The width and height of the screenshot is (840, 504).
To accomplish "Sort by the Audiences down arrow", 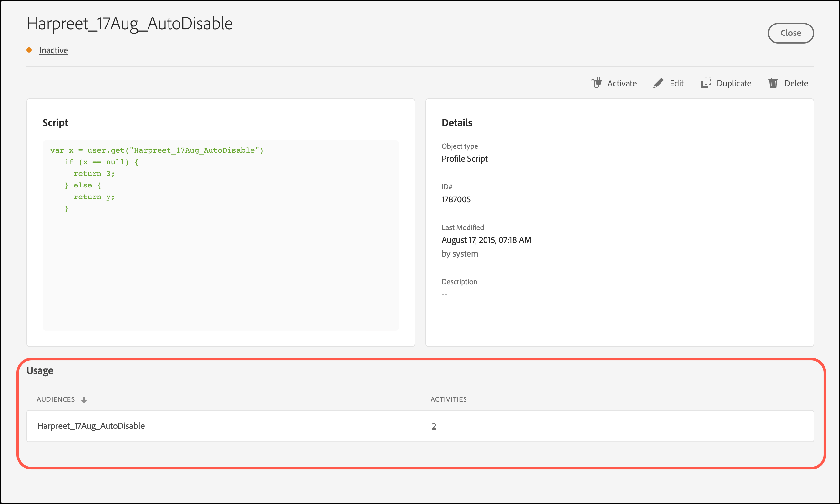I will 84,400.
